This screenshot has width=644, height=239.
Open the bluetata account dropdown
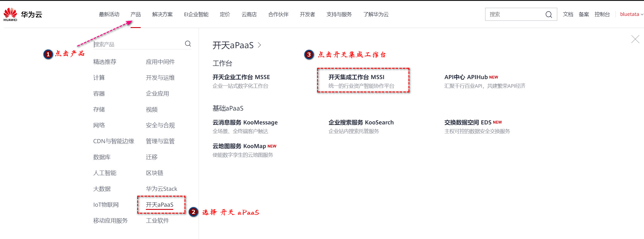[631, 14]
